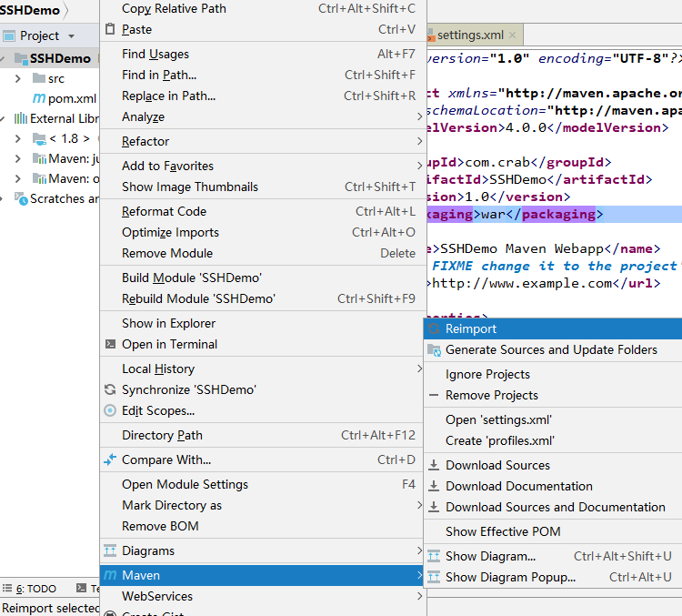Open the WebServices submenu arrow
This screenshot has width=682, height=616.
coord(419,596)
